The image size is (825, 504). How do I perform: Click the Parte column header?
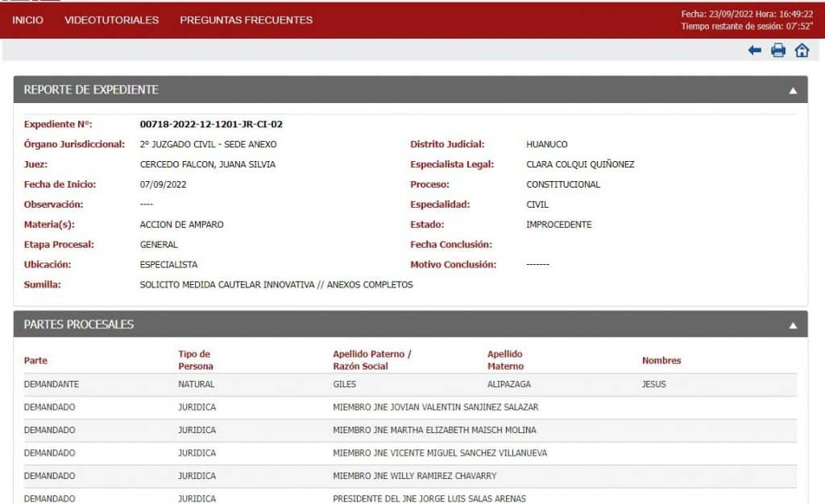click(x=36, y=361)
